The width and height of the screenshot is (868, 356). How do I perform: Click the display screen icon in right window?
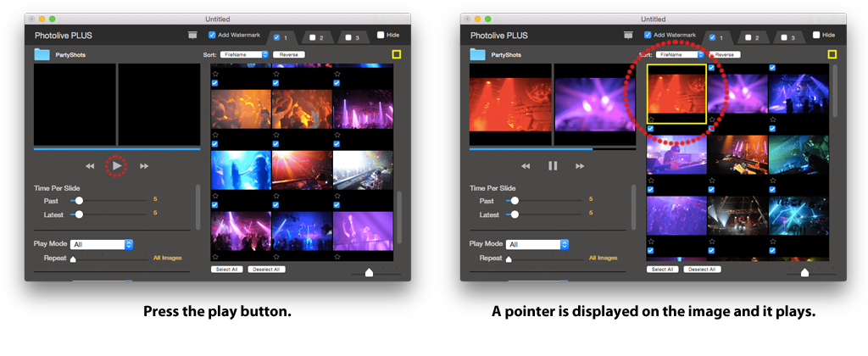[x=628, y=35]
